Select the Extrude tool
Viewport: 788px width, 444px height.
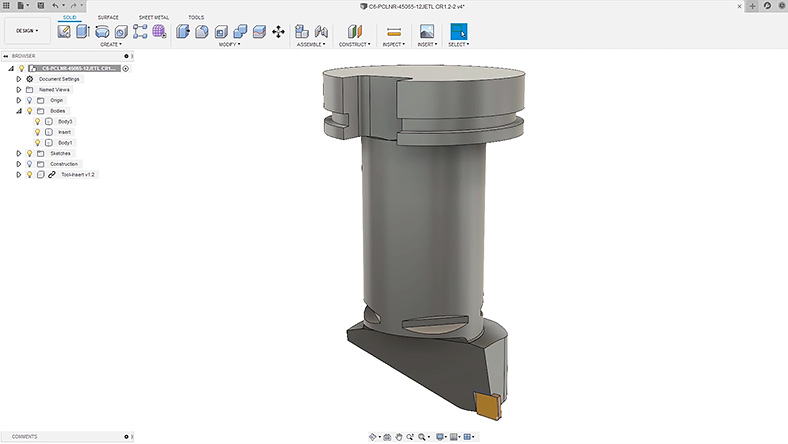tap(83, 32)
